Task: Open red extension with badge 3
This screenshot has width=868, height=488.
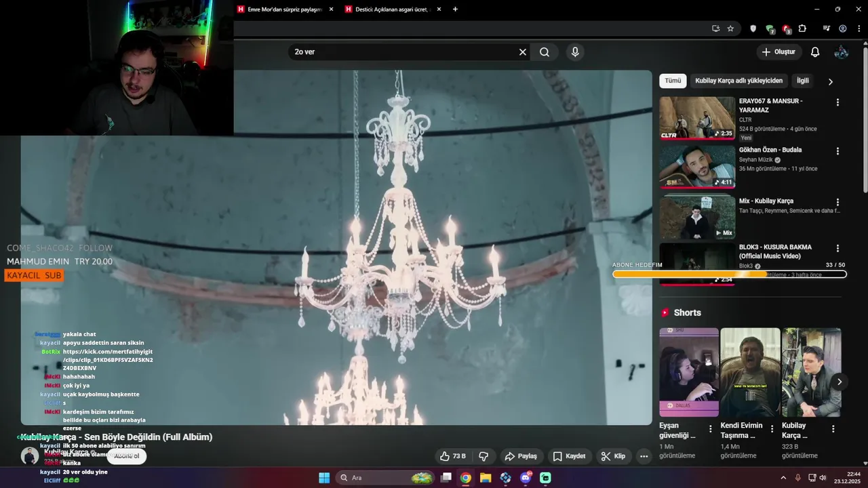Action: tap(786, 28)
